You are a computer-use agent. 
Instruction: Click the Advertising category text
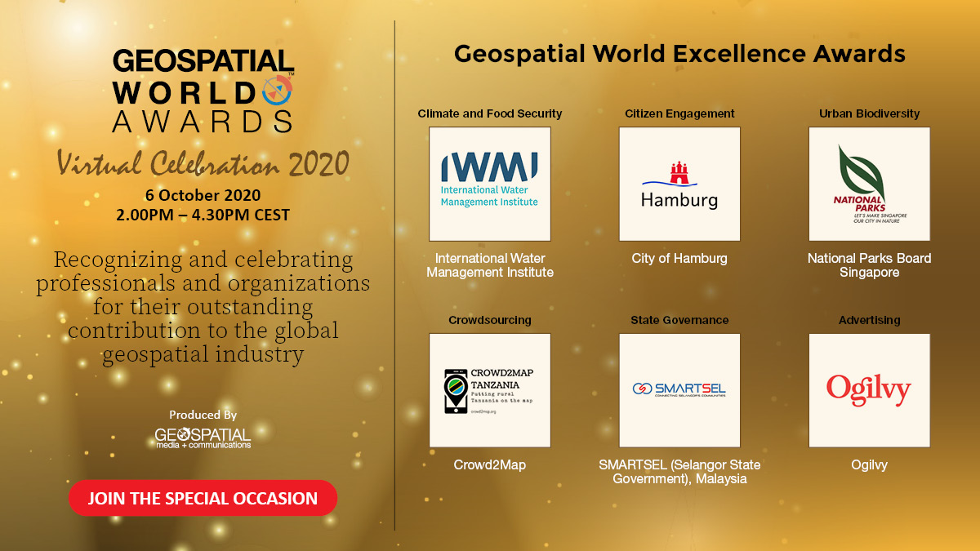click(869, 320)
